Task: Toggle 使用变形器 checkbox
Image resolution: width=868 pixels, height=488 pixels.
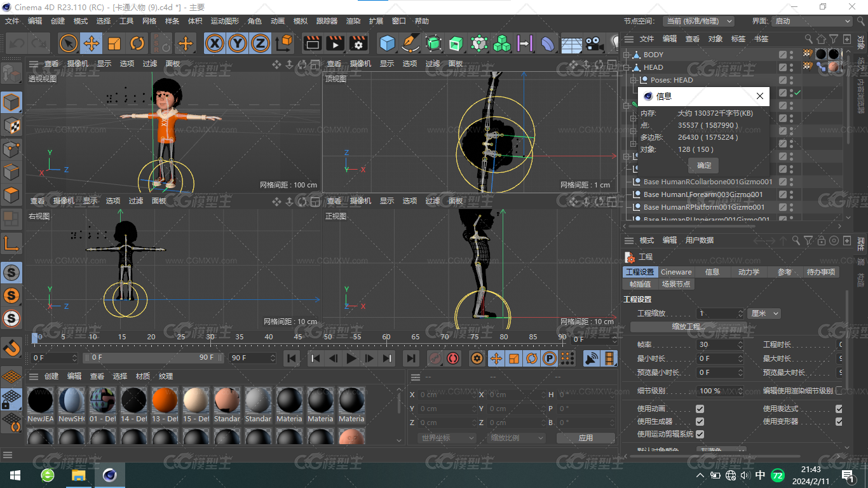Action: coord(839,421)
